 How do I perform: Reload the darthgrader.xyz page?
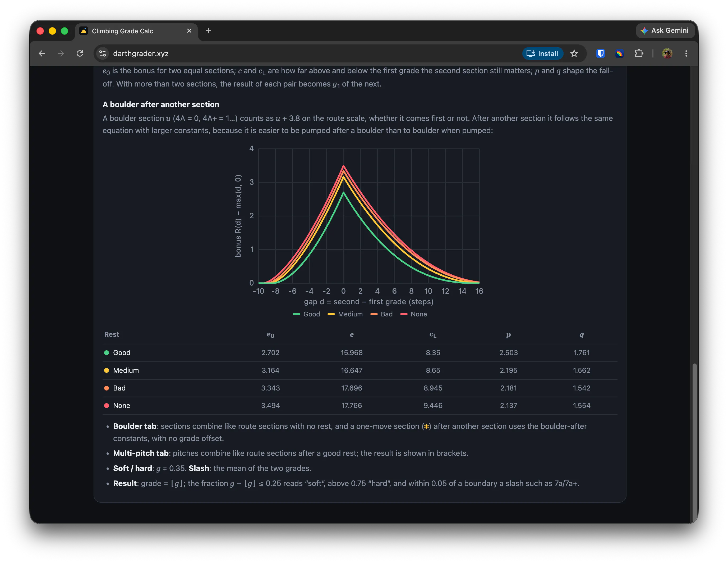coord(80,53)
